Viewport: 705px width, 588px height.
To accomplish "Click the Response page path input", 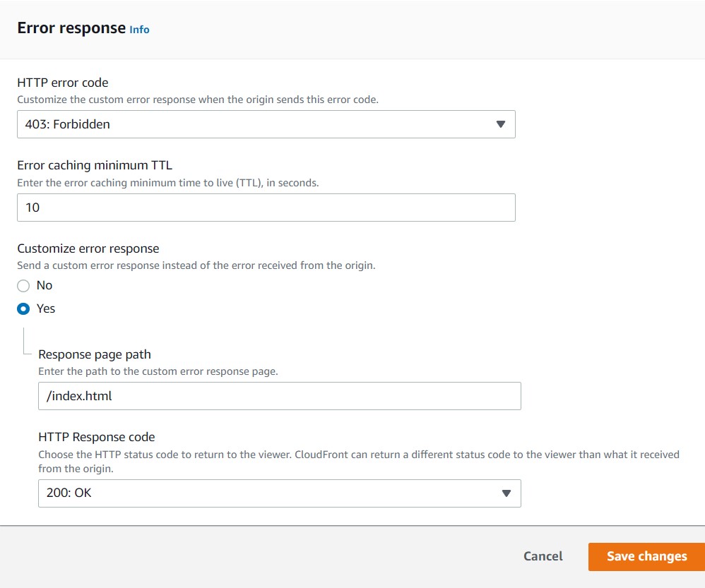I will 280,396.
